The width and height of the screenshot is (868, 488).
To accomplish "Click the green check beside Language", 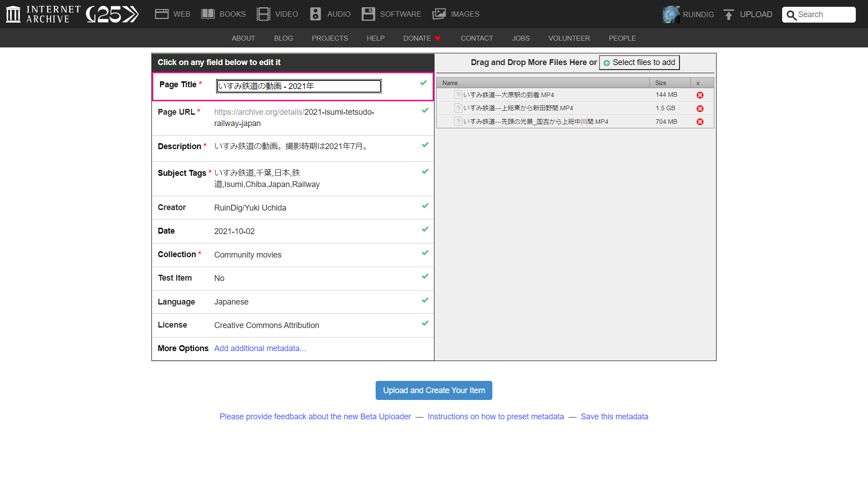I will [425, 300].
